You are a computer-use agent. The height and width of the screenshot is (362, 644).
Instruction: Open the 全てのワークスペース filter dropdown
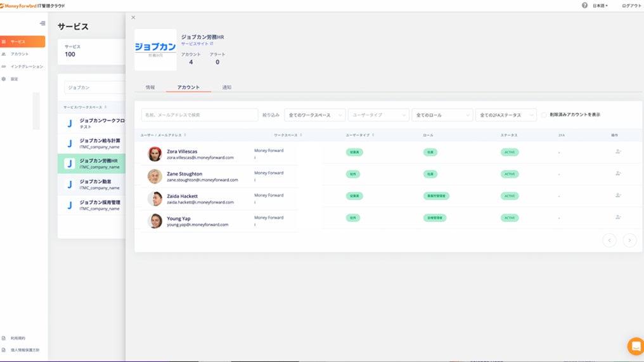pos(315,115)
